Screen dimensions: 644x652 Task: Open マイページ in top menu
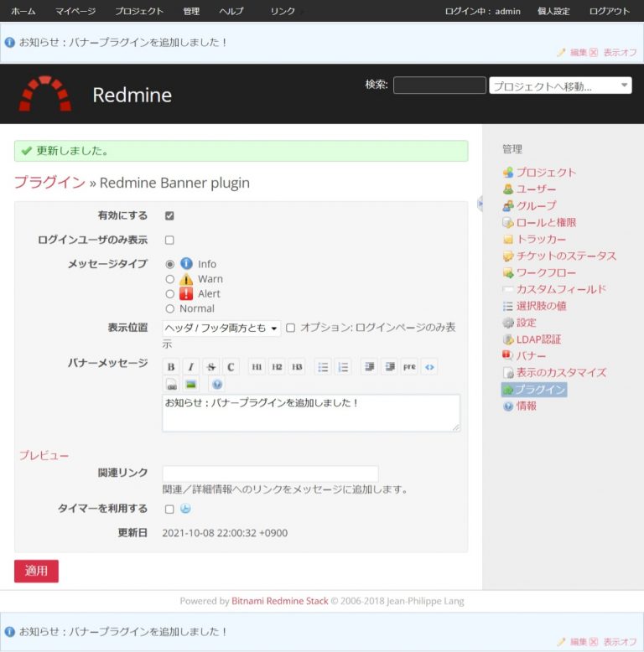(x=75, y=11)
